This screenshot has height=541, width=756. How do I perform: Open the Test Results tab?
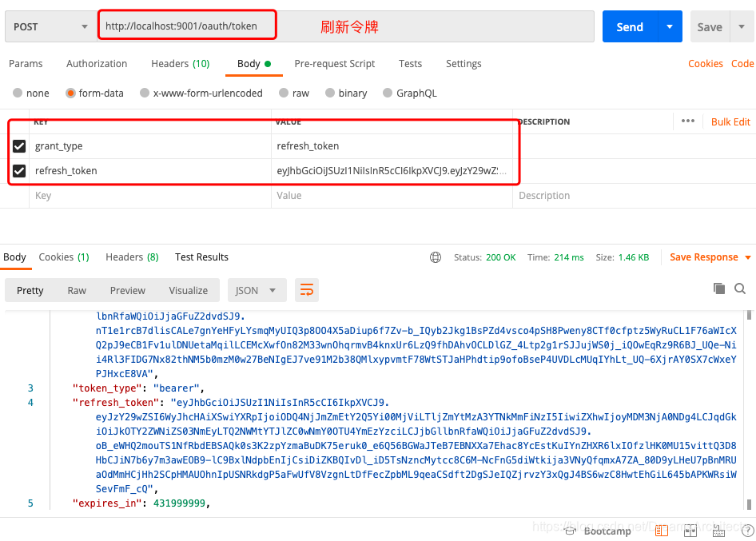pyautogui.click(x=201, y=257)
